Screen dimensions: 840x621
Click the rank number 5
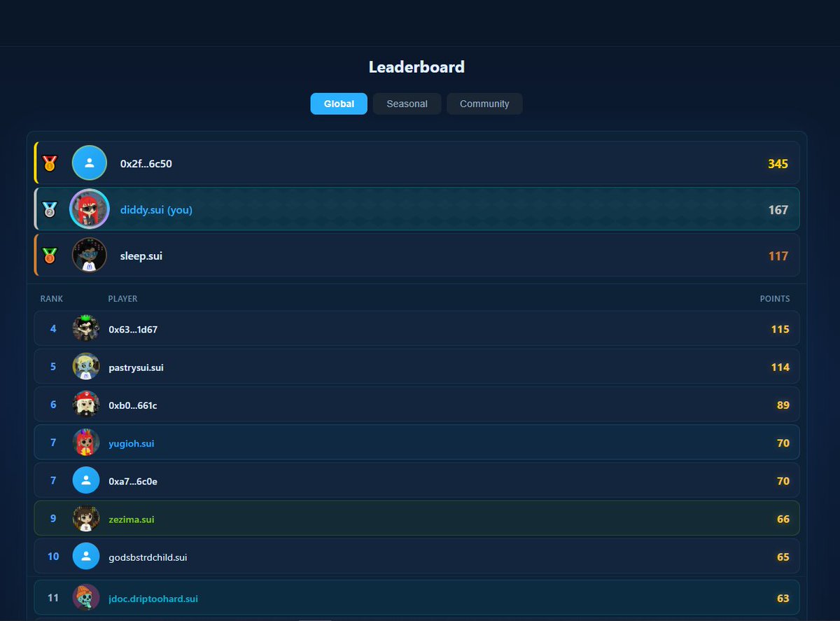tap(53, 366)
